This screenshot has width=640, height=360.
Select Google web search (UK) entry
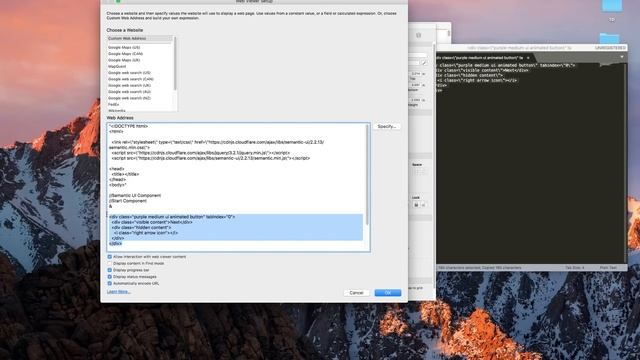[x=129, y=85]
